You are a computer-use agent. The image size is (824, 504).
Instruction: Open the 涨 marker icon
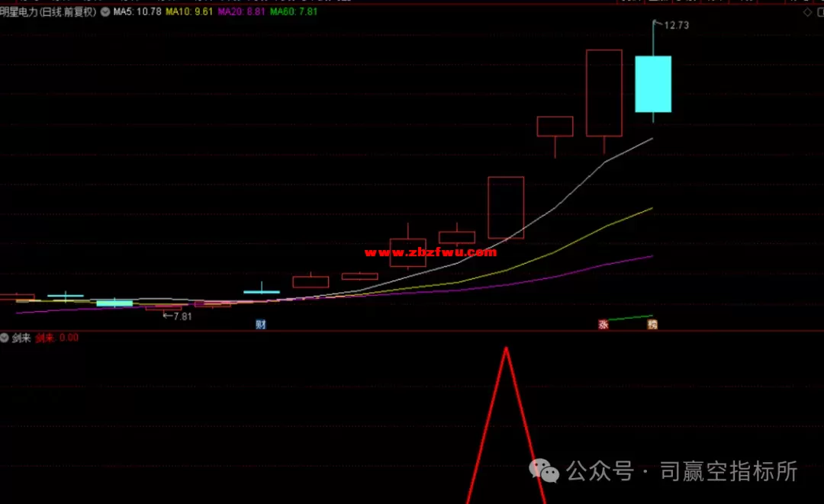click(x=604, y=325)
